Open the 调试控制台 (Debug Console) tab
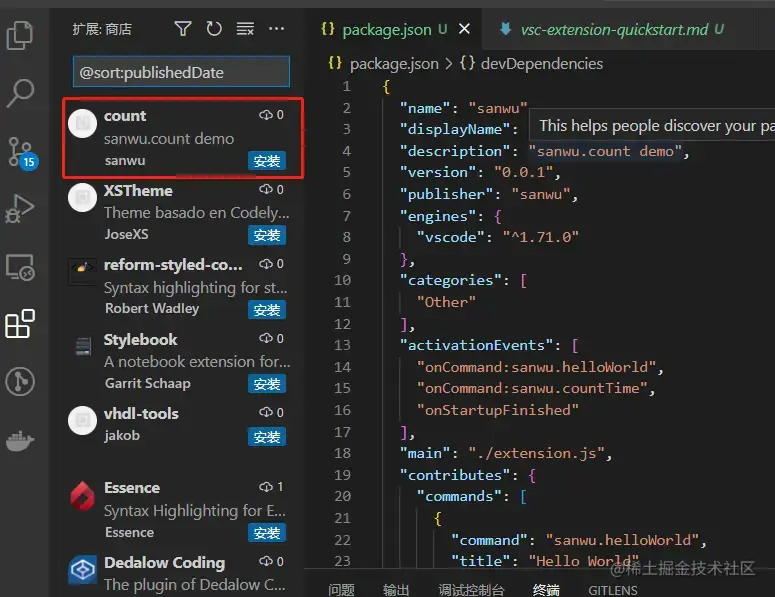The image size is (775, 597). click(x=471, y=590)
